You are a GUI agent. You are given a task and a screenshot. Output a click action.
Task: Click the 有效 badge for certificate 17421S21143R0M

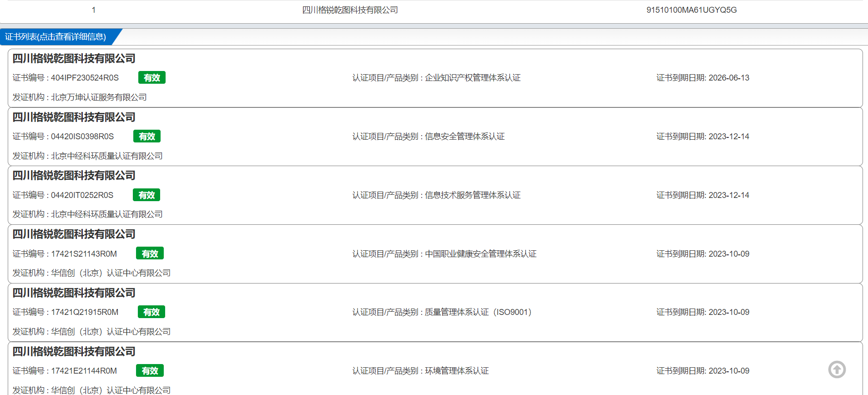[x=150, y=253]
